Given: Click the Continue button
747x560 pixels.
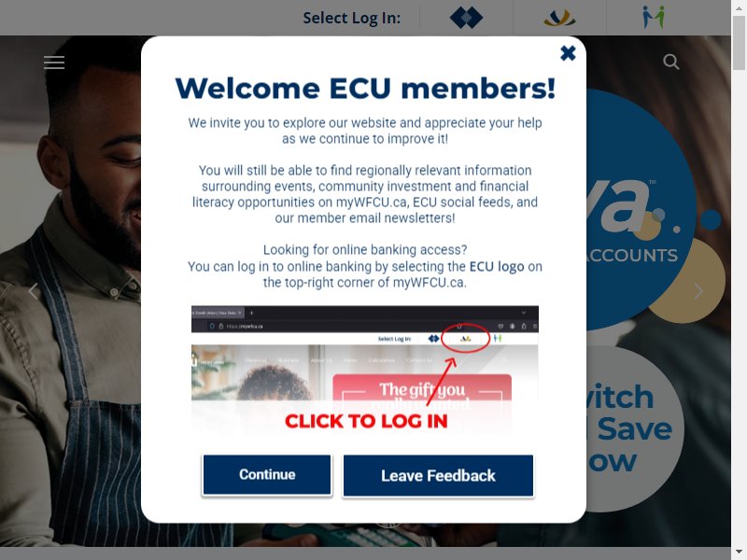Looking at the screenshot, I should [x=267, y=475].
